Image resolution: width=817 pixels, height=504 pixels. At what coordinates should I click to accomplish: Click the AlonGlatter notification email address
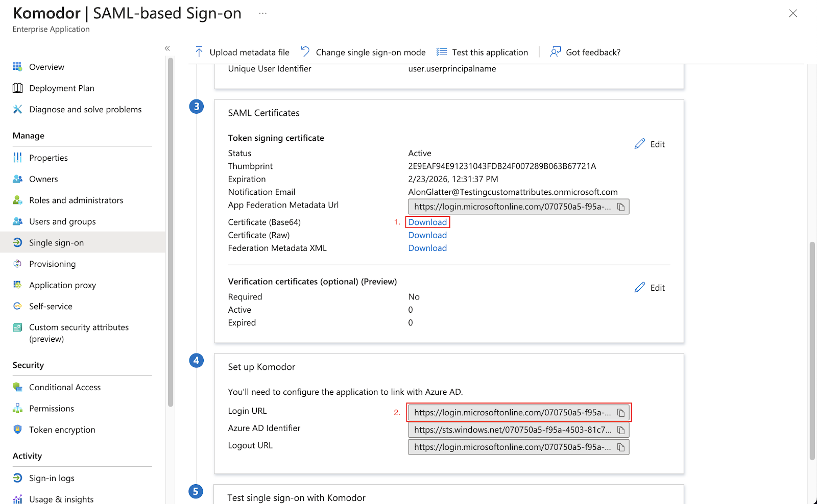coord(513,192)
